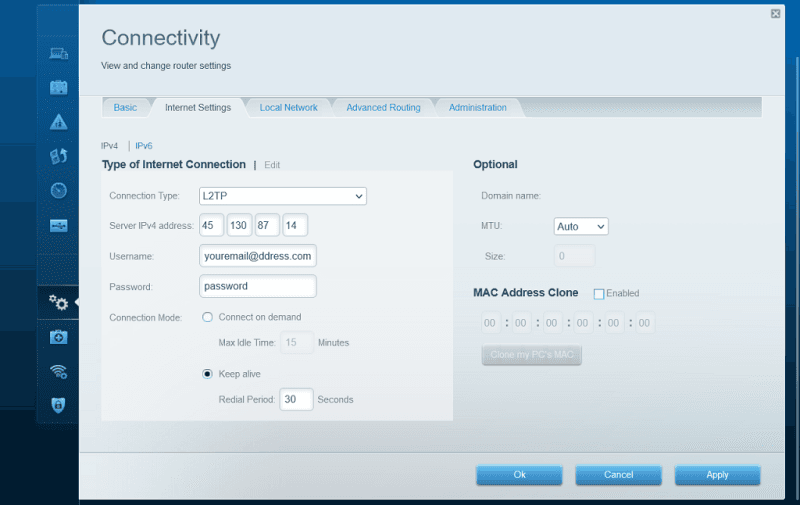Open Parental Controls warning triangle icon

58,122
